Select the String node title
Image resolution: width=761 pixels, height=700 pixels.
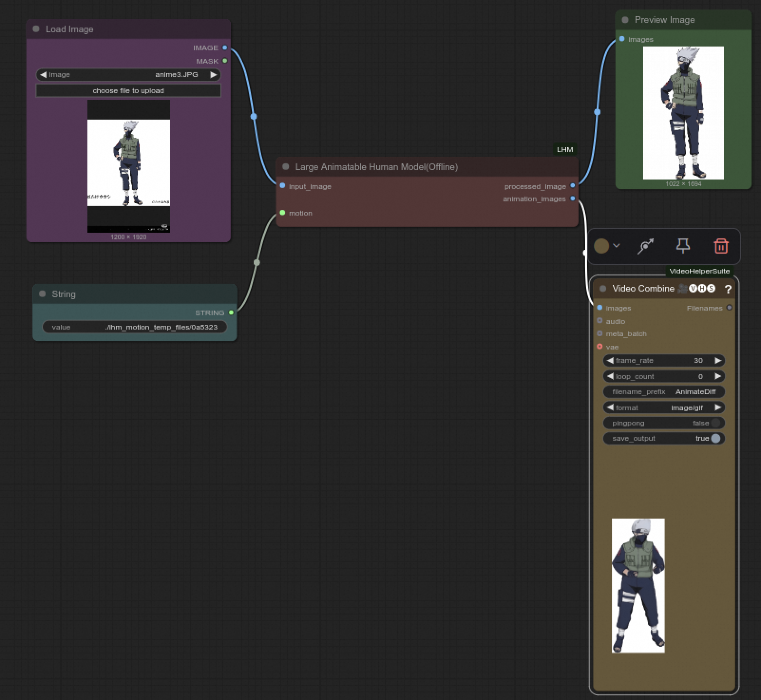tap(64, 294)
